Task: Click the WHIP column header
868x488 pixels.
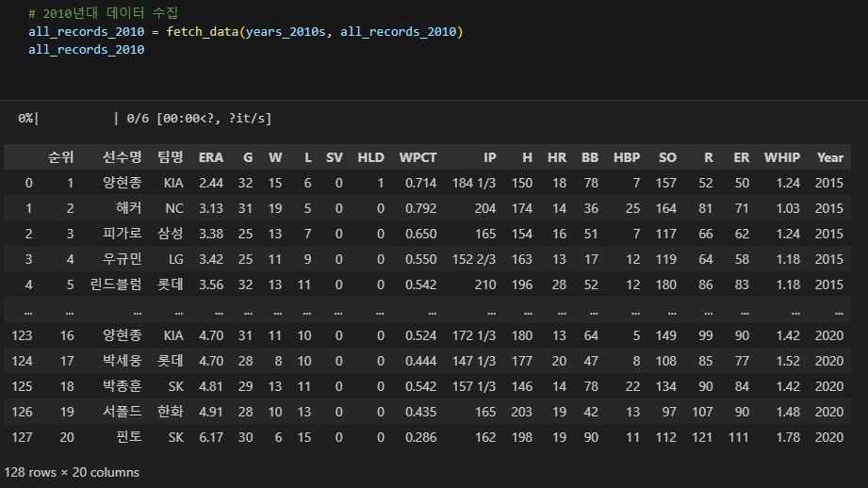Action: 781,157
